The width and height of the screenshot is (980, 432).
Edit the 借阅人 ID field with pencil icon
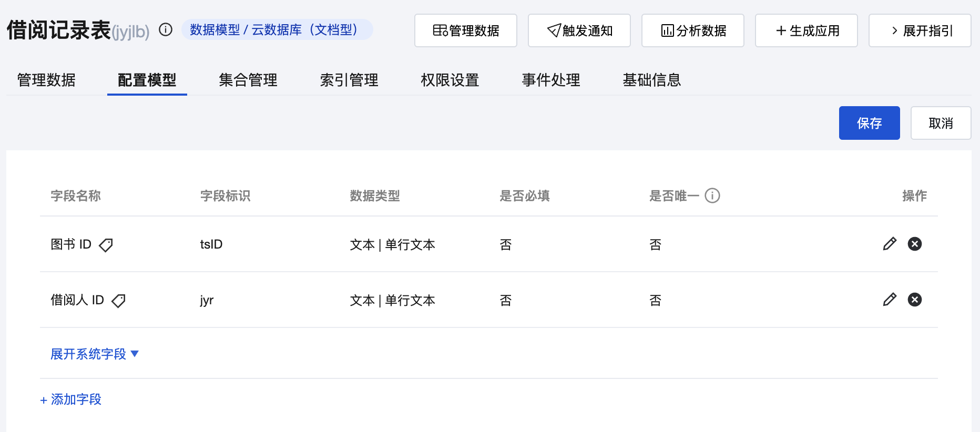pyautogui.click(x=890, y=300)
